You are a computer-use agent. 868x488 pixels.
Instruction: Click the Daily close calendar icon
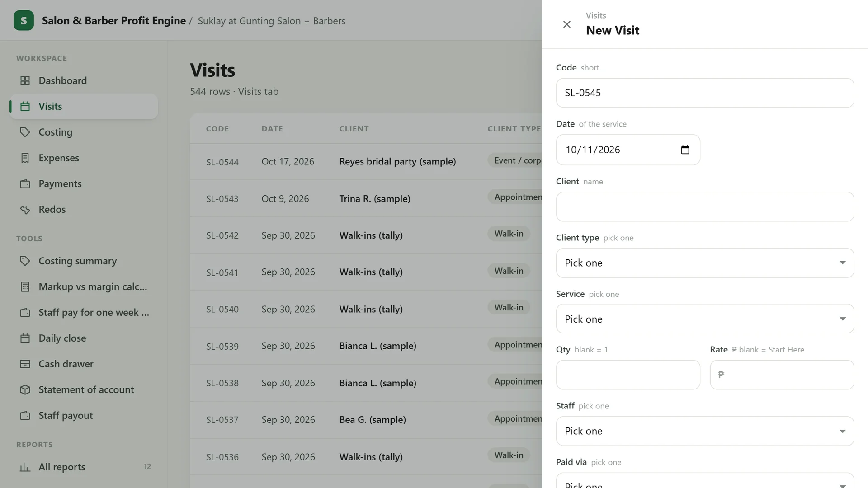point(25,338)
